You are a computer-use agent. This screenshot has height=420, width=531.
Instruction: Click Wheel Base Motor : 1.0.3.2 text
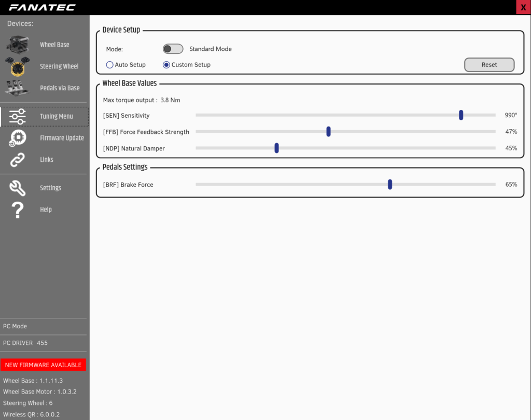(39, 391)
